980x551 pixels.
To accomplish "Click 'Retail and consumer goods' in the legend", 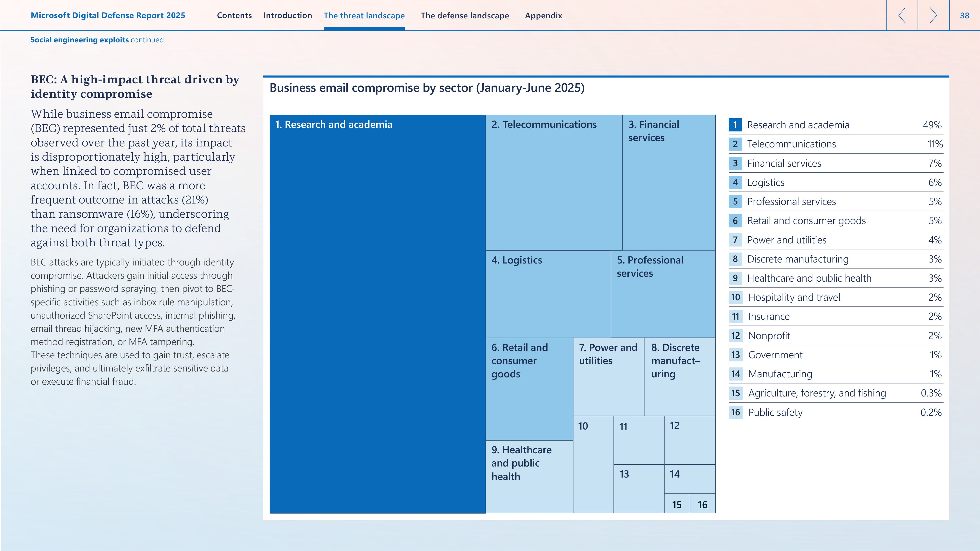I will [x=806, y=221].
